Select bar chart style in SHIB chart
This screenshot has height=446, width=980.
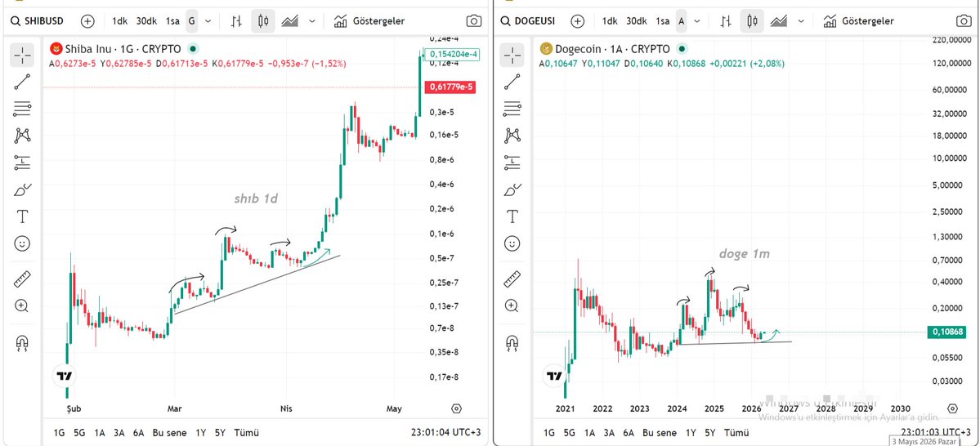click(x=236, y=21)
